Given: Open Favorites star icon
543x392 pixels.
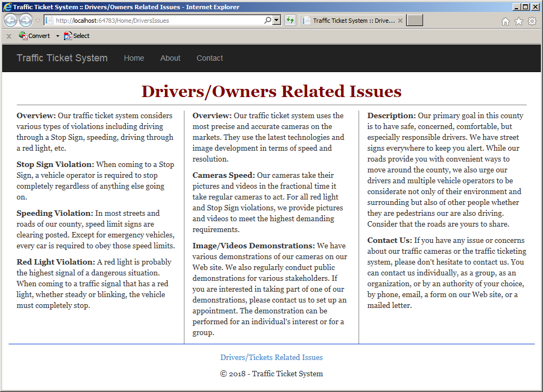Looking at the screenshot, I should click(519, 22).
